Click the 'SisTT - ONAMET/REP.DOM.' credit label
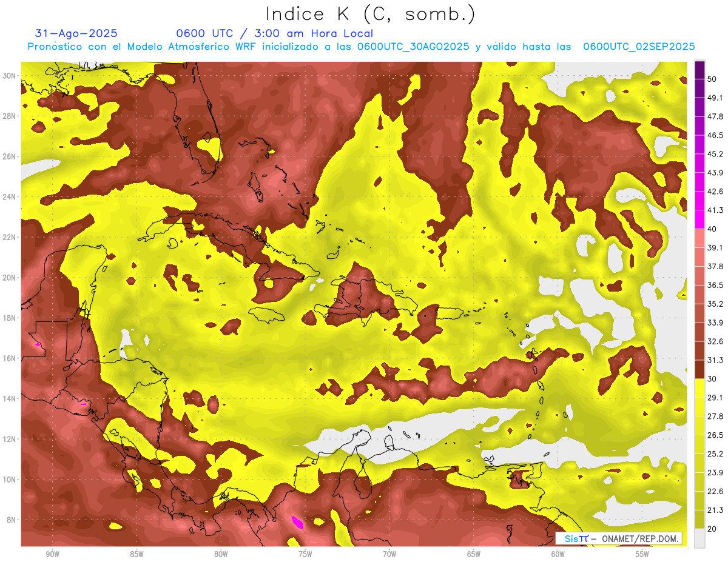Screen dimensions: 728x562 (619, 538)
